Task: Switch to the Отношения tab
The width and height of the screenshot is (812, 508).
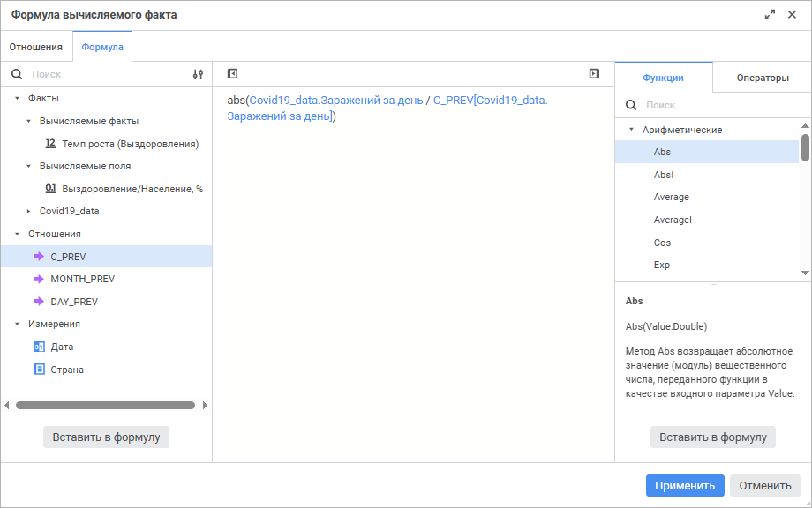Action: [x=36, y=47]
